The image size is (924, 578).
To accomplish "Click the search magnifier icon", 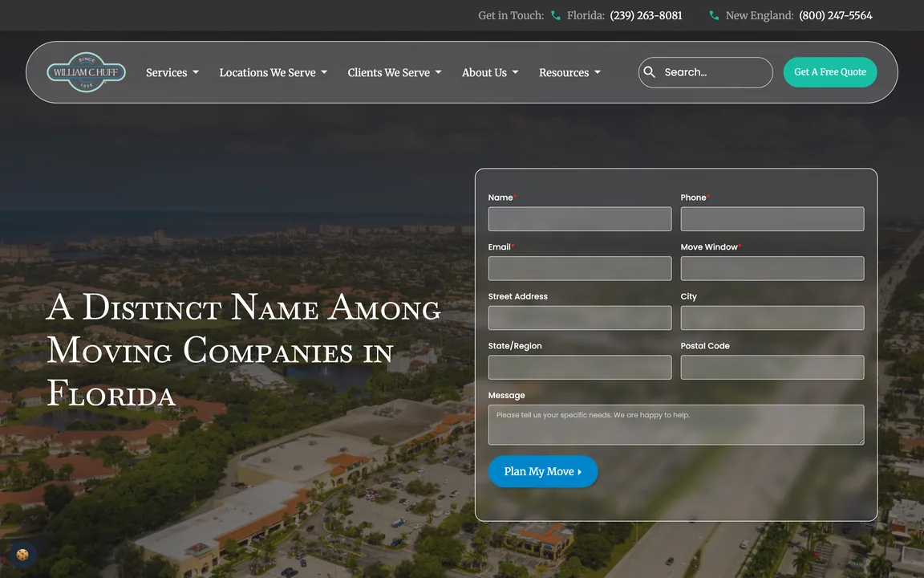I will [x=650, y=72].
